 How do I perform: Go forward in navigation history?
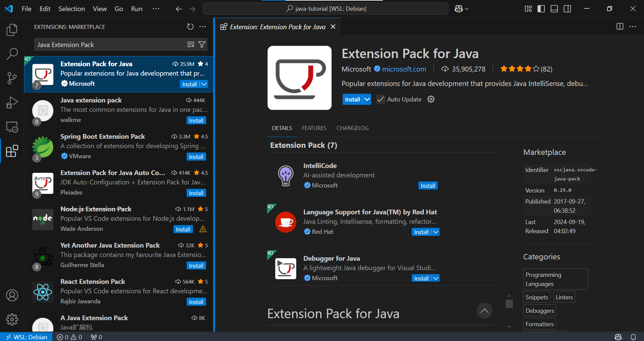[x=192, y=9]
